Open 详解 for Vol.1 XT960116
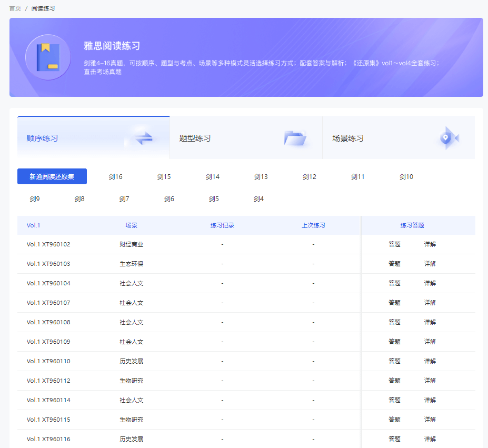 (x=430, y=439)
